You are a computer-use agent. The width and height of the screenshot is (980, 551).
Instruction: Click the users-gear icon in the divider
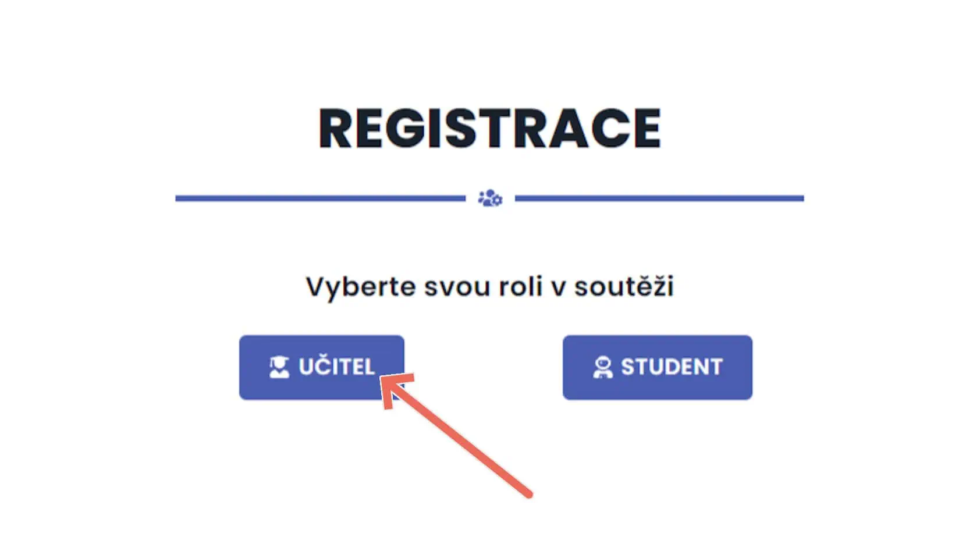490,198
